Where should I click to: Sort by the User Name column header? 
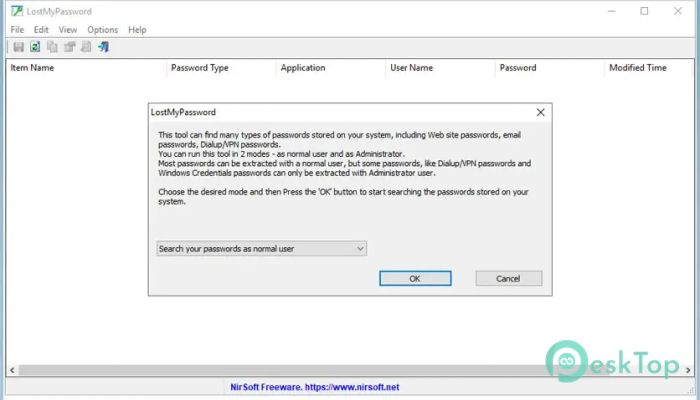[440, 68]
